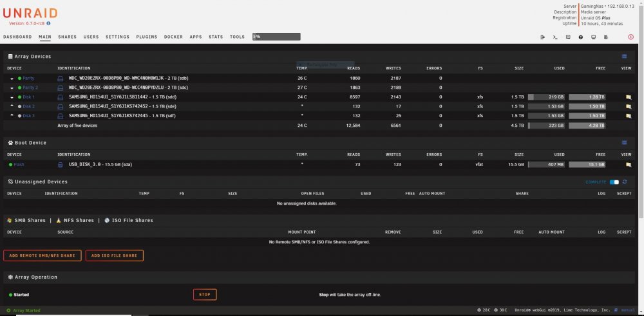This screenshot has width=644, height=316.
Task: Click the Uptime value '10 hours, 43 minutes'
Action: (601, 24)
